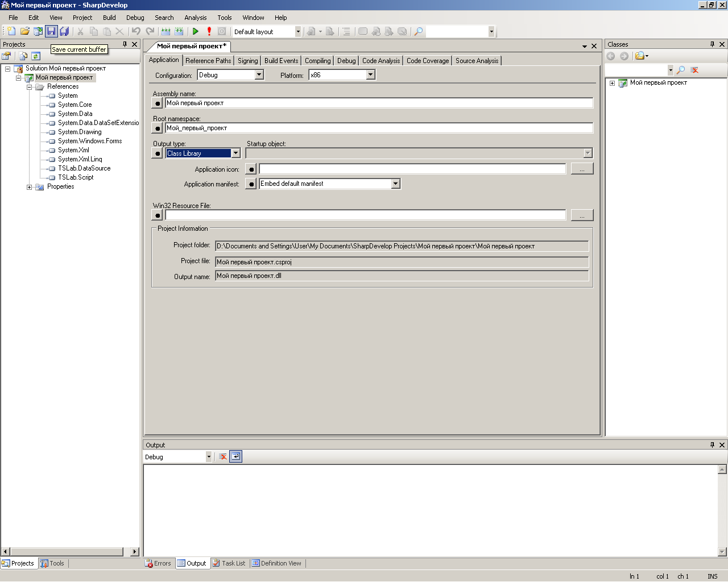Click the refresh icon in Projects panel
Image resolution: width=728 pixels, height=582 pixels.
point(36,56)
